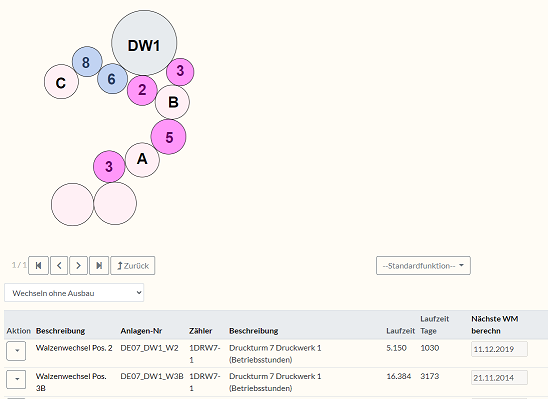Select magenta roller 3 next to A
The width and height of the screenshot is (548, 399).
point(109,166)
